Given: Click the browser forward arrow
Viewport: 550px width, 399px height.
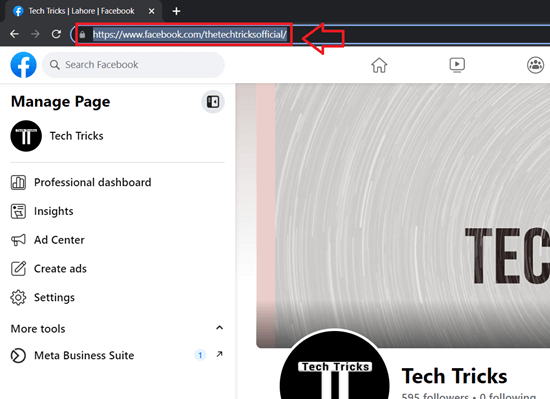Looking at the screenshot, I should (35, 34).
